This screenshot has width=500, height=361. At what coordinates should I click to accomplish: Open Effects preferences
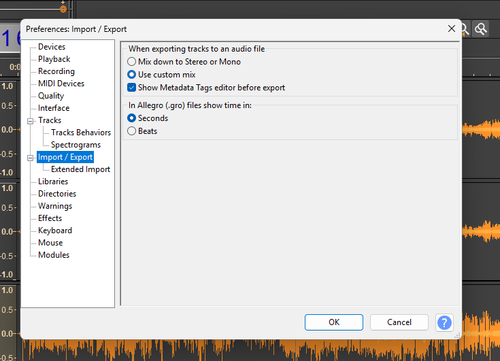[50, 218]
